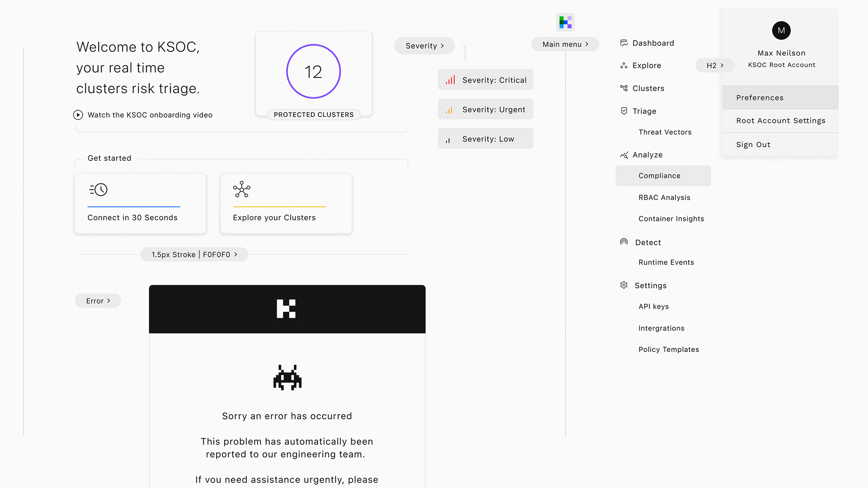Open Runtime Events submenu item

[x=666, y=263]
